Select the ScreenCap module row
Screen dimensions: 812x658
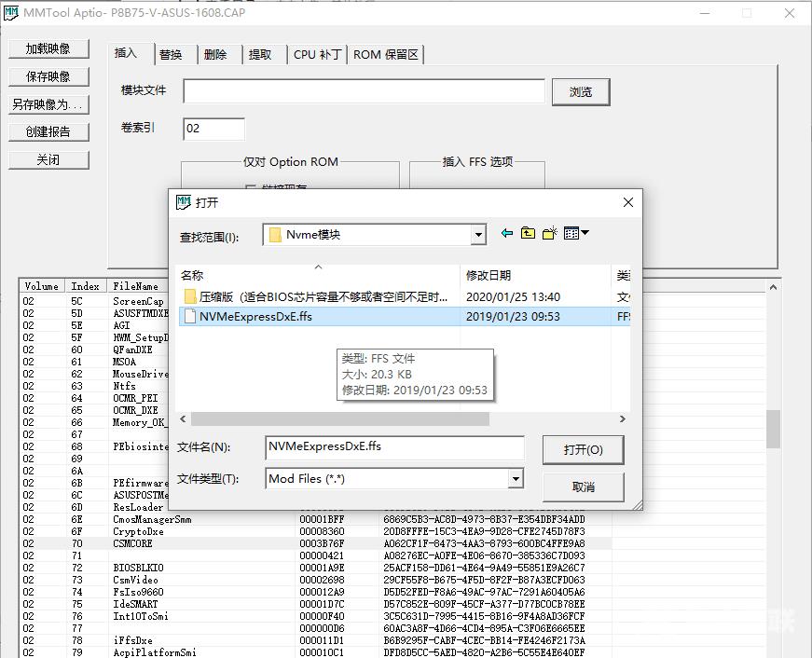pyautogui.click(x=93, y=301)
